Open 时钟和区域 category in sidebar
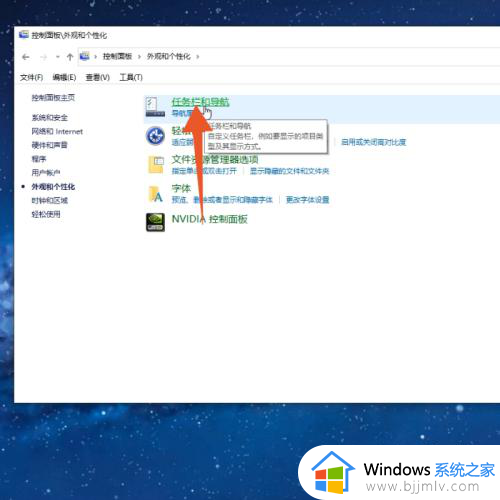This screenshot has width=500, height=500. point(49,200)
